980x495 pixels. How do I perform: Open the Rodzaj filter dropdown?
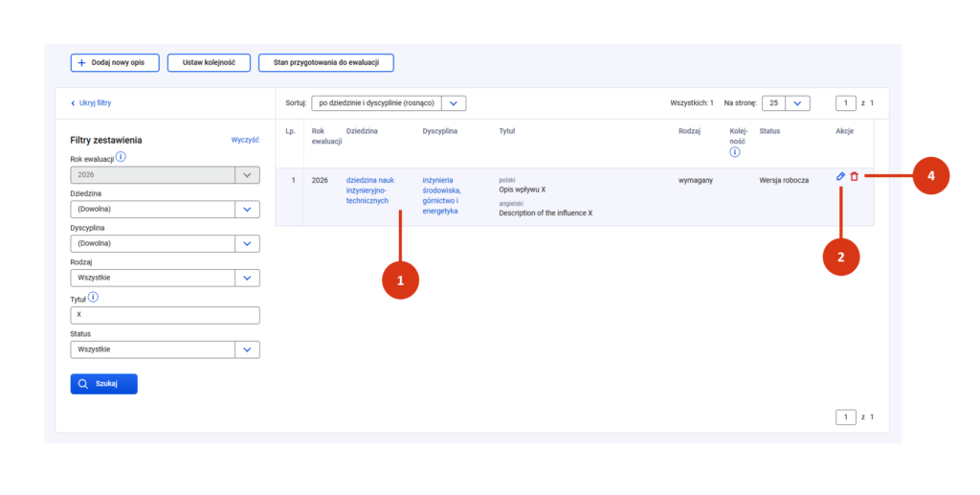(165, 279)
